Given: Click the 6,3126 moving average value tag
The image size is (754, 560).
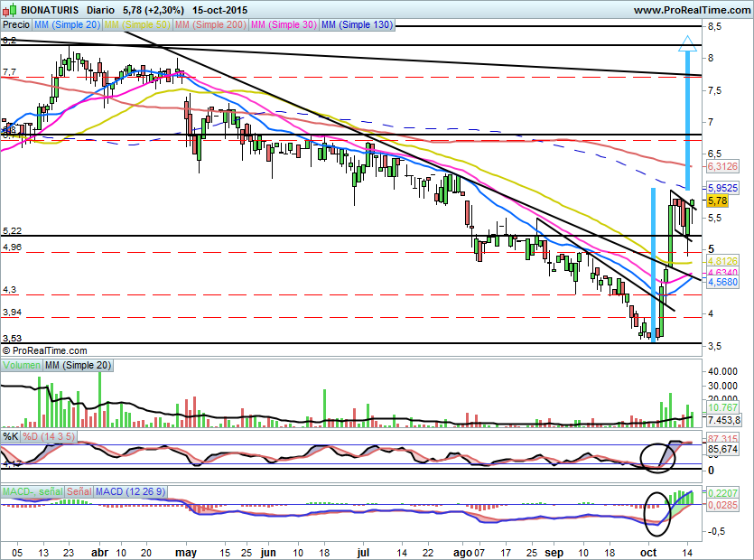Looking at the screenshot, I should (722, 166).
